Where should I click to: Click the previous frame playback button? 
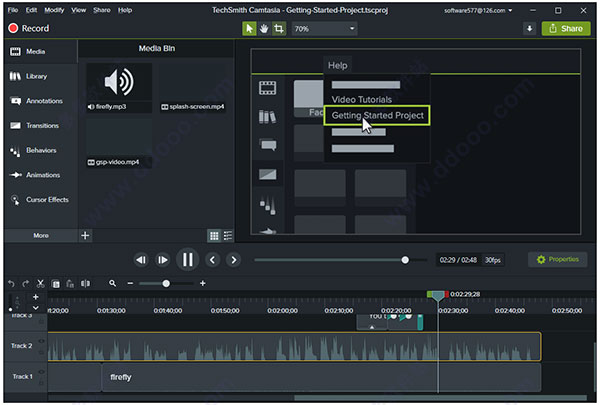141,260
